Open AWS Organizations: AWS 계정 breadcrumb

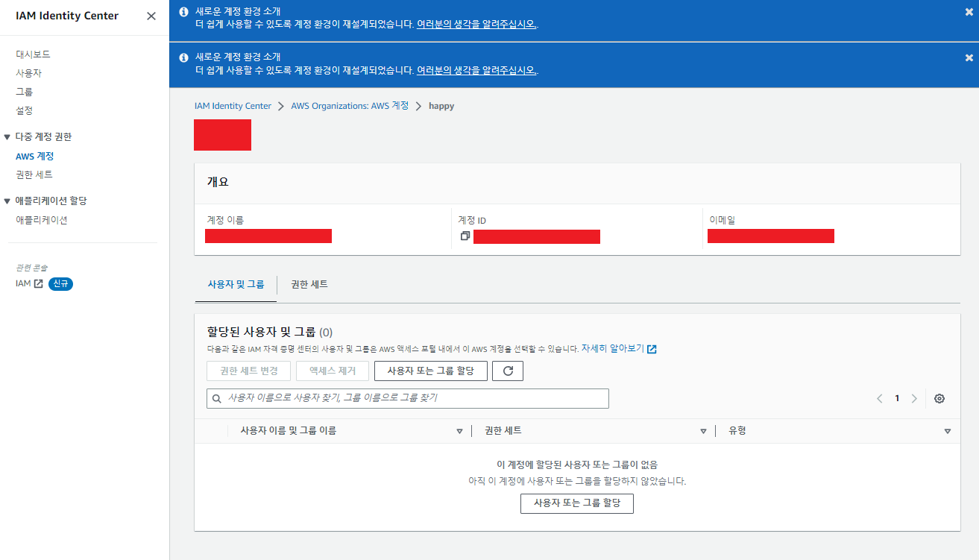pos(350,106)
